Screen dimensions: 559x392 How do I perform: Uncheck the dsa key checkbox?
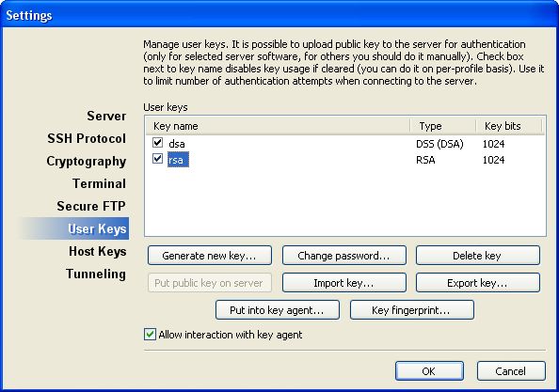(157, 142)
